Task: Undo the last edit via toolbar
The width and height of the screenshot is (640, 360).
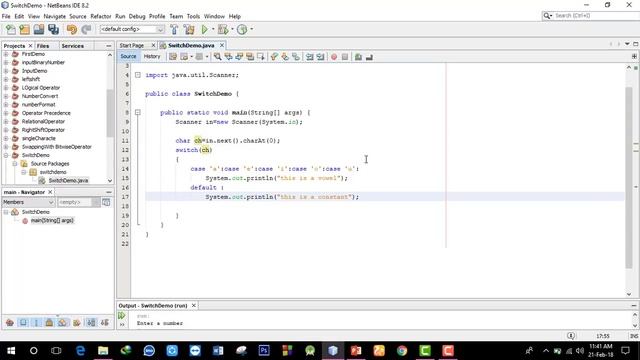Action: [x=72, y=29]
